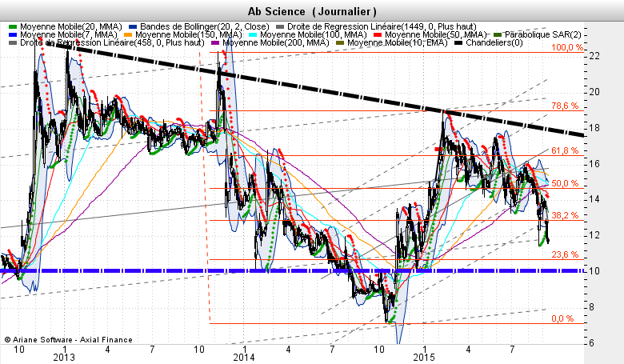Click price axis value 18
The width and height of the screenshot is (624, 364).
tap(594, 128)
